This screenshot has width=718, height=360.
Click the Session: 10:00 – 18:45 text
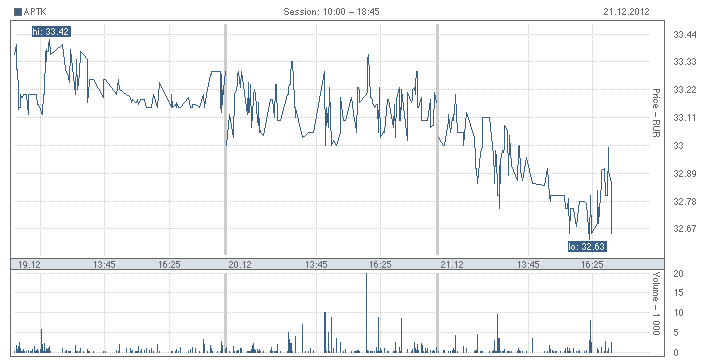[331, 12]
